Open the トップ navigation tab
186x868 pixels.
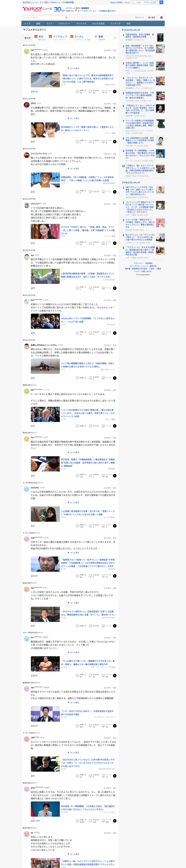27,24
